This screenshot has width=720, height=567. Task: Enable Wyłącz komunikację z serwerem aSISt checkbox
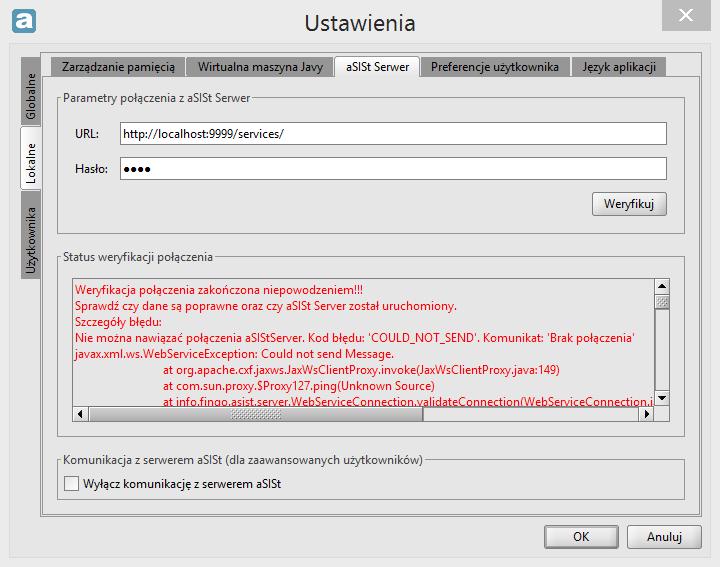pyautogui.click(x=71, y=483)
